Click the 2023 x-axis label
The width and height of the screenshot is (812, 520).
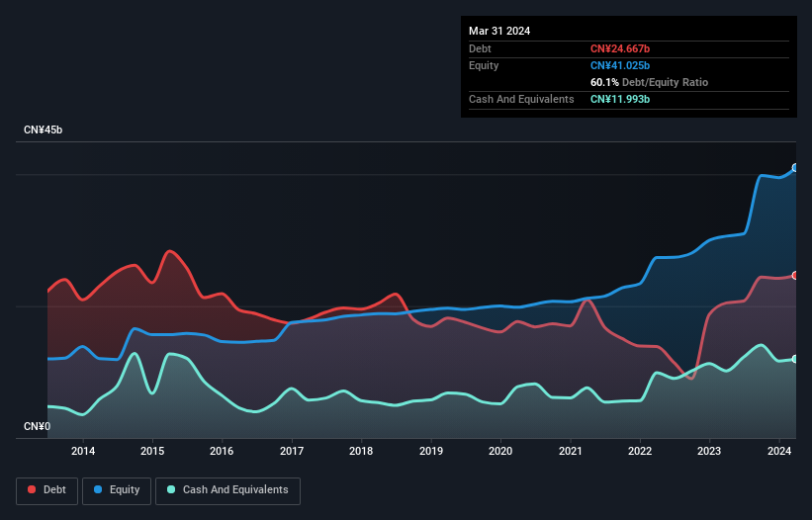tap(709, 451)
